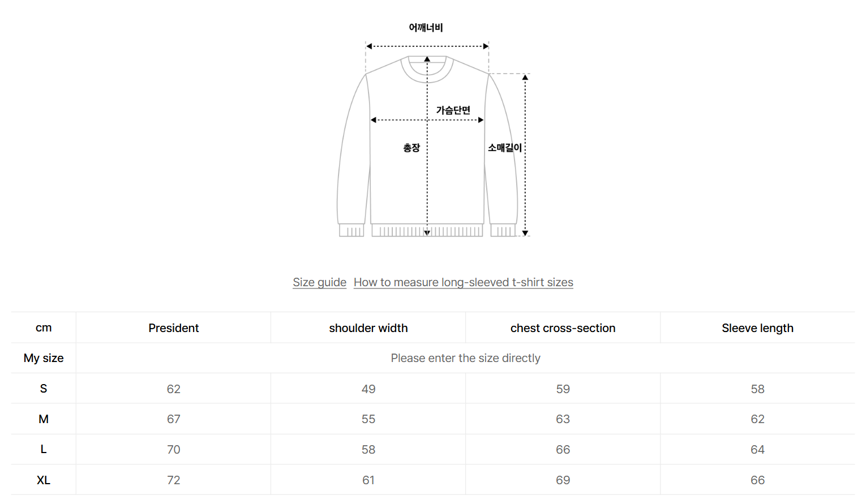
Task: Open the Size guide link
Action: (x=319, y=282)
